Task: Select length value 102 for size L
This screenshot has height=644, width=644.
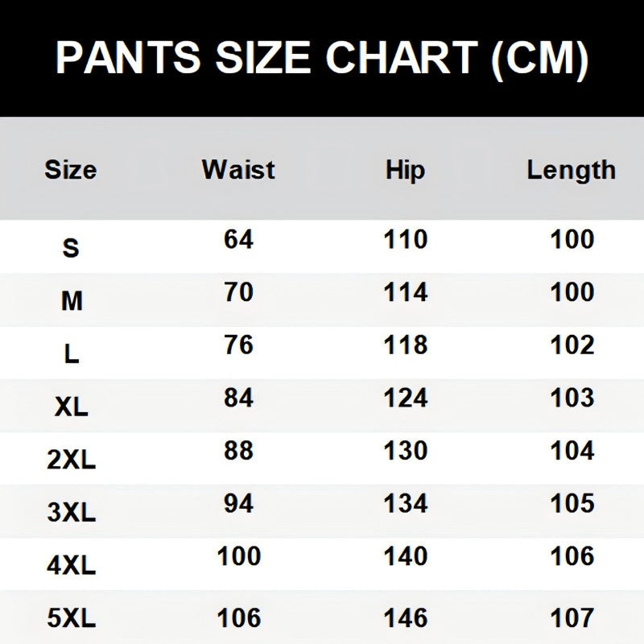Action: [x=572, y=345]
